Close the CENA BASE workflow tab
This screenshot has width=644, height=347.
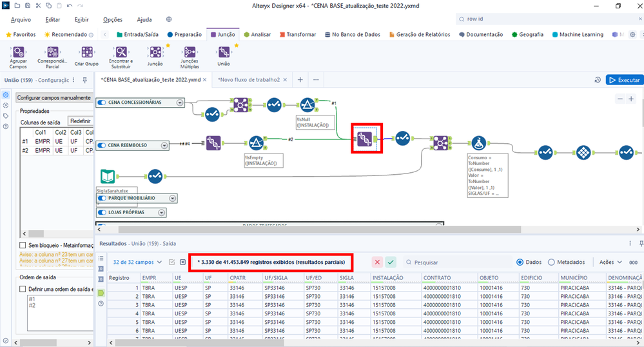(x=204, y=80)
